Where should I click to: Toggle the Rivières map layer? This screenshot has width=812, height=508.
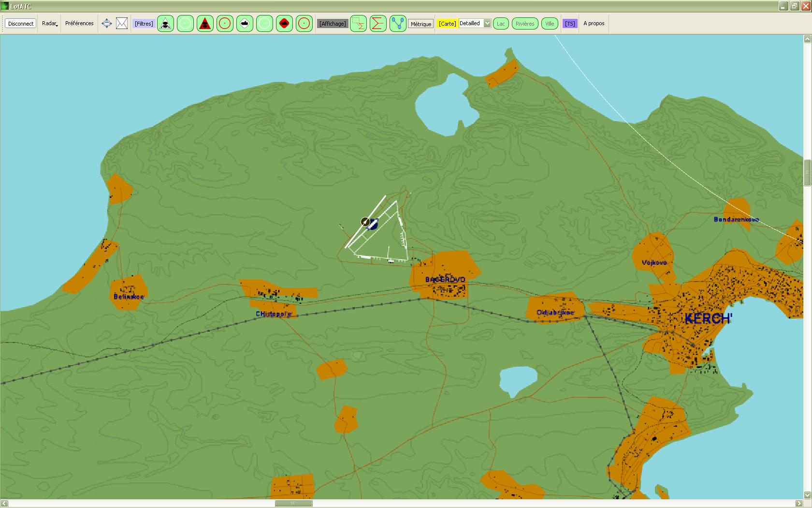[x=525, y=23]
